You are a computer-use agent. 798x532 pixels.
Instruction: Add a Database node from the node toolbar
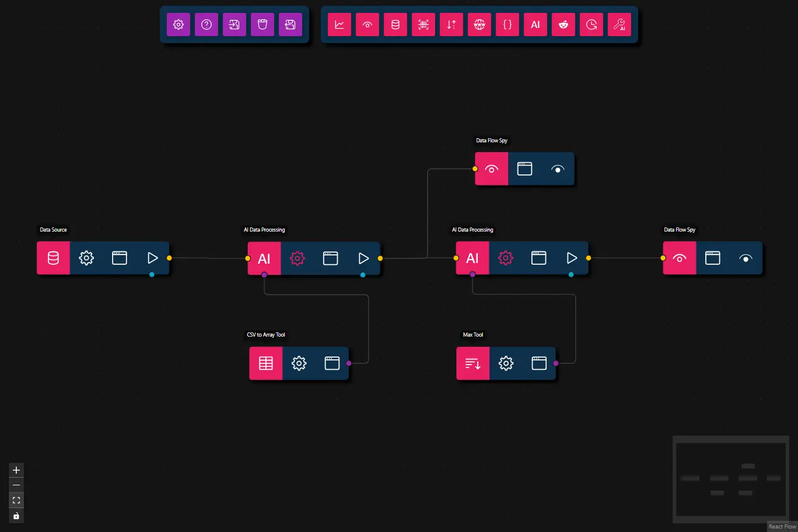395,24
